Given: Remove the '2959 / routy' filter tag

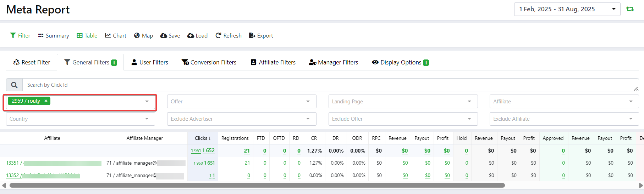Looking at the screenshot, I should point(46,101).
